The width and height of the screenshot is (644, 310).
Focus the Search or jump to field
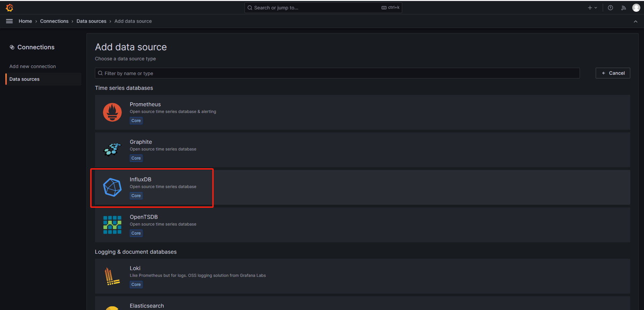point(323,8)
